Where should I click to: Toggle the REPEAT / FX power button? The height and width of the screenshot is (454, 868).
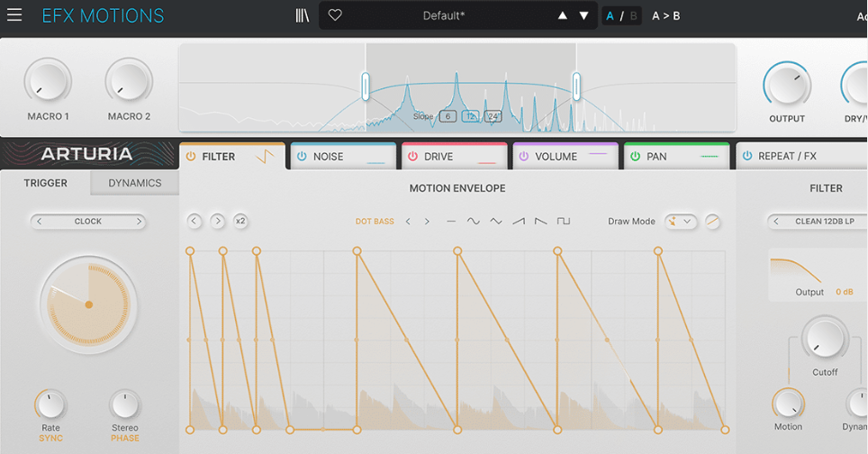[747, 156]
